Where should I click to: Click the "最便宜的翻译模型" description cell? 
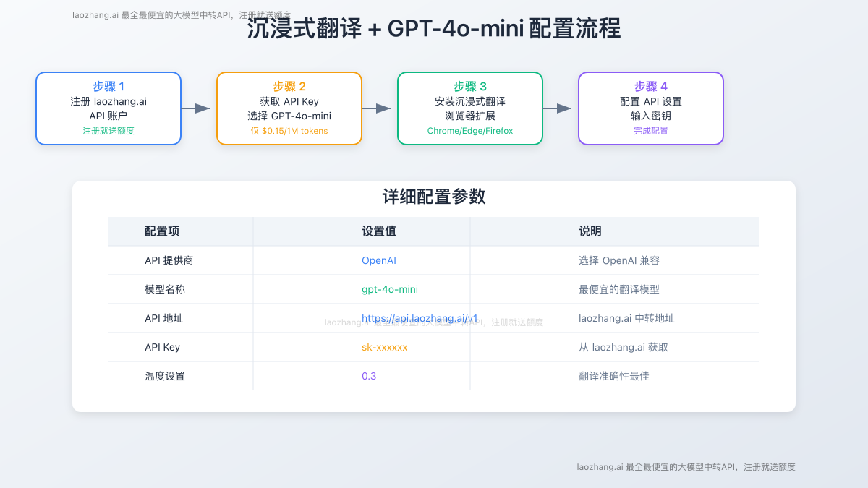click(x=619, y=289)
